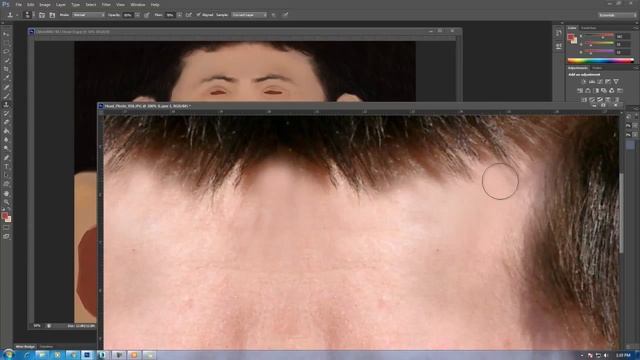Screen dimensions: 640x360
Task: Open the blending Mode dropdown
Action: [x=89, y=15]
